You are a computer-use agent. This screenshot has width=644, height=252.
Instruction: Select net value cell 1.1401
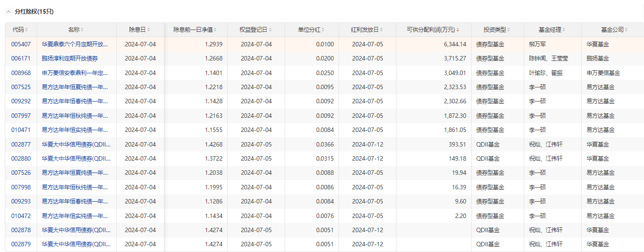tap(213, 73)
